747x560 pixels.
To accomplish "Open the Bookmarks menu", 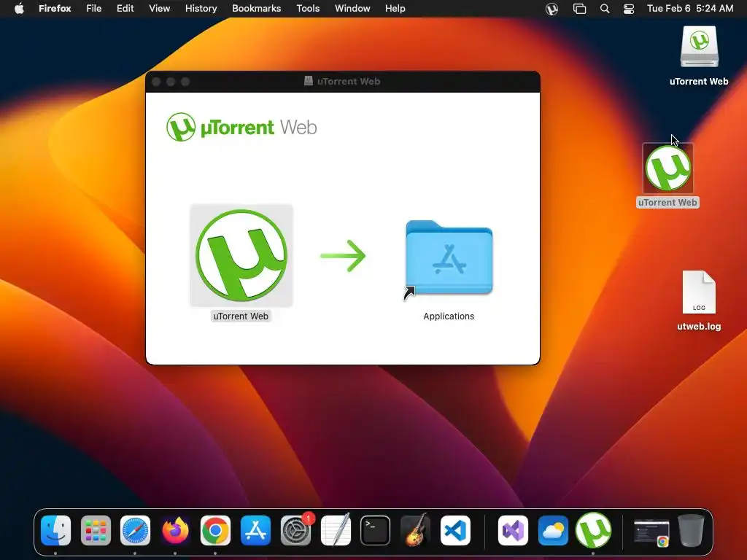I will [x=256, y=9].
